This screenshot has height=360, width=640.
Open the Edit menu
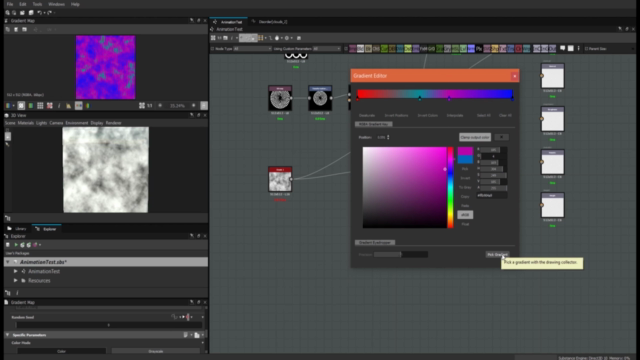tap(22, 4)
